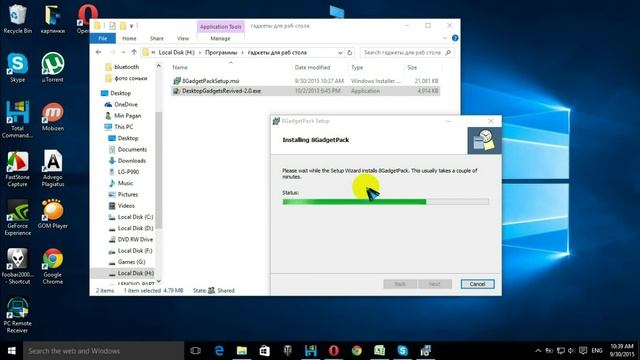Click the installation progress bar
This screenshot has width=640, height=360.
tap(385, 202)
